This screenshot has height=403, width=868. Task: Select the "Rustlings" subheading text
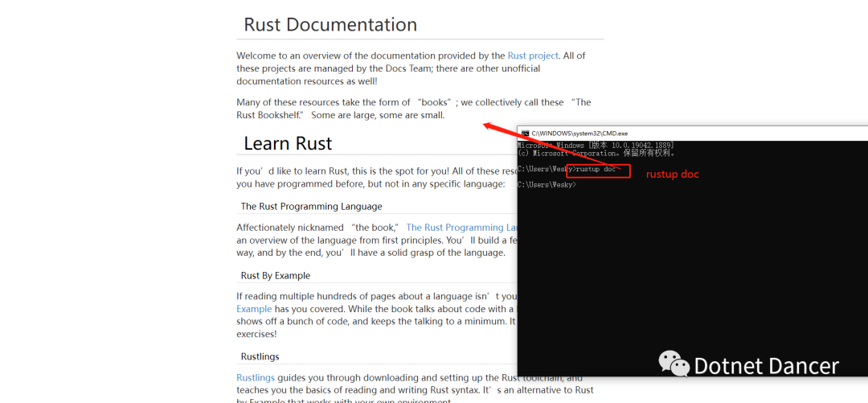point(260,356)
